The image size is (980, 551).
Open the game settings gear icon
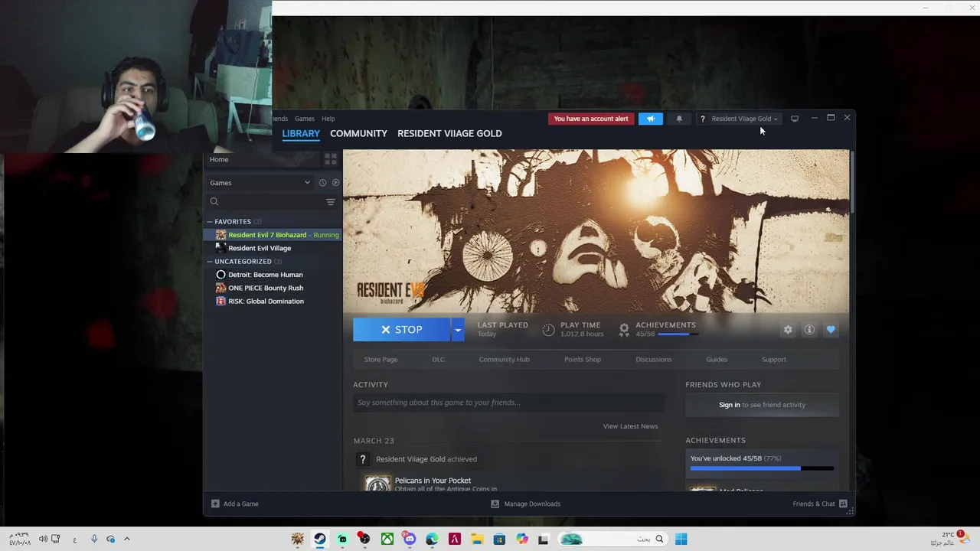(788, 330)
